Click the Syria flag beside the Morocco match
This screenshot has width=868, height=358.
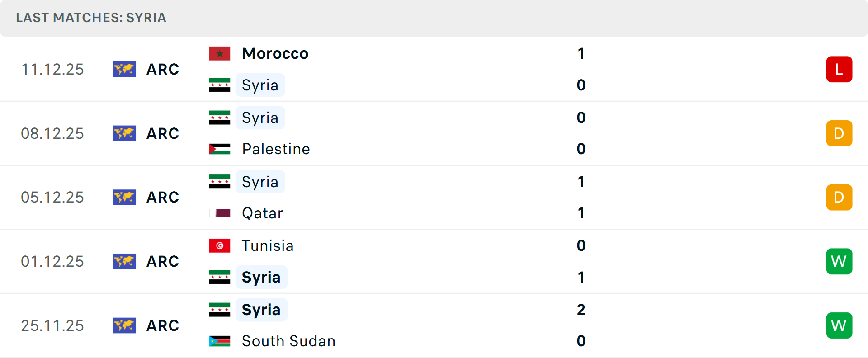[220, 85]
